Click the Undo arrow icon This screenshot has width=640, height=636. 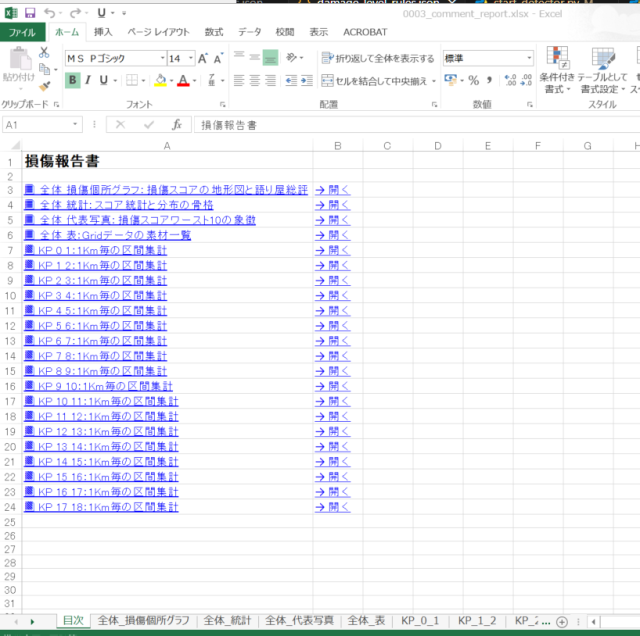pyautogui.click(x=49, y=13)
